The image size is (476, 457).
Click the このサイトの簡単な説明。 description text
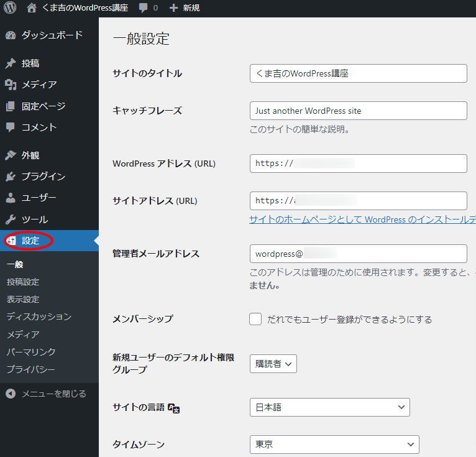300,129
